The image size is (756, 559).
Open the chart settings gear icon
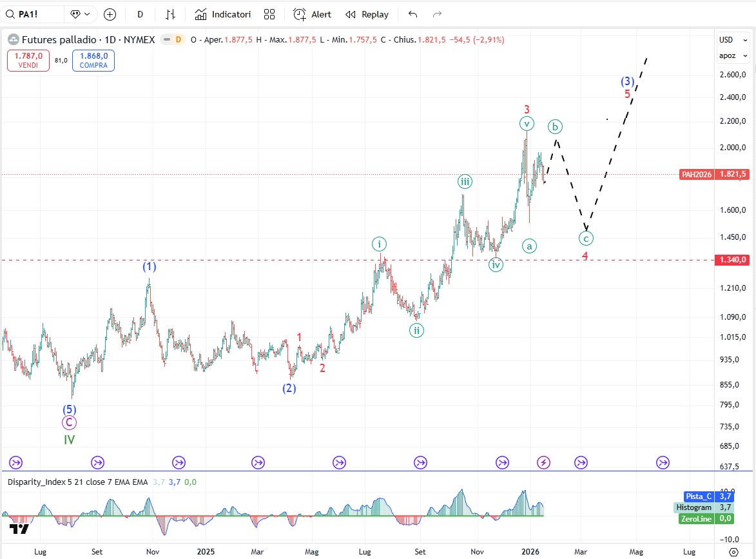(733, 552)
